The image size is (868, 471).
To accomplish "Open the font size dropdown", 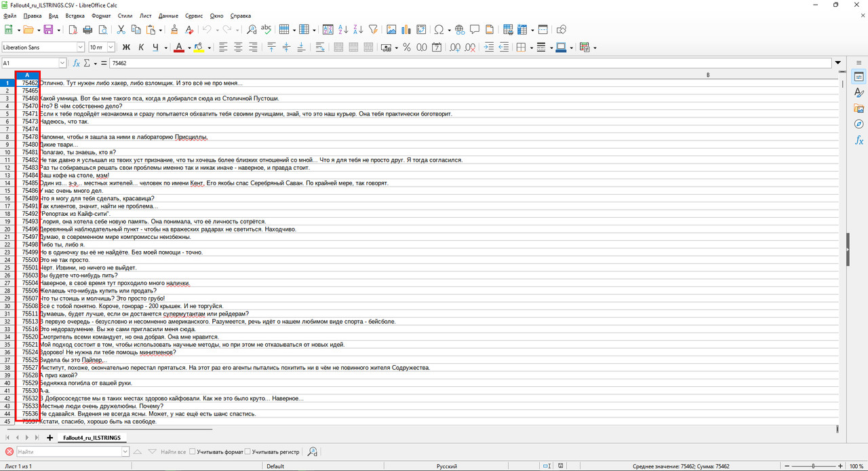I will (111, 48).
